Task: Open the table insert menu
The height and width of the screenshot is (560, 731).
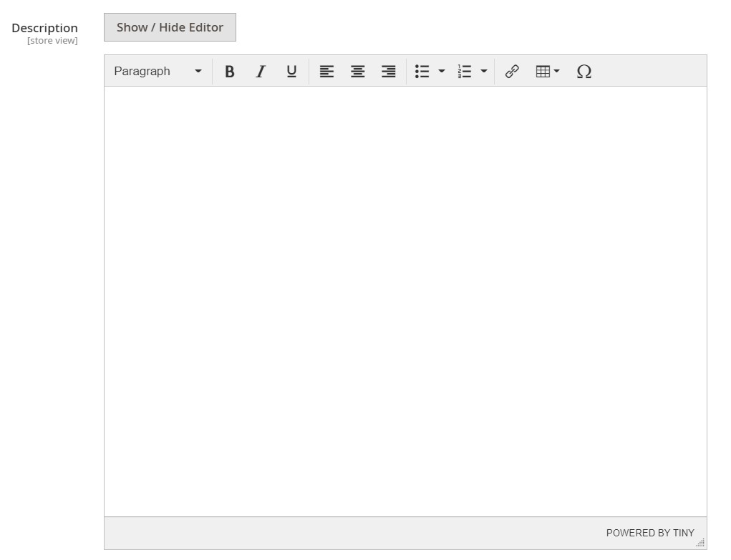Action: coord(547,72)
